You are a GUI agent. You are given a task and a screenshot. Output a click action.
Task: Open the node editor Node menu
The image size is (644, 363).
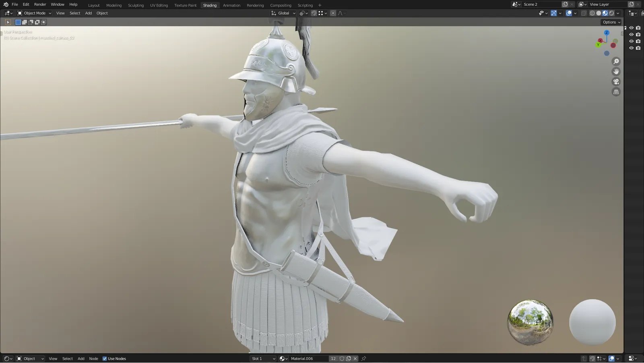93,359
